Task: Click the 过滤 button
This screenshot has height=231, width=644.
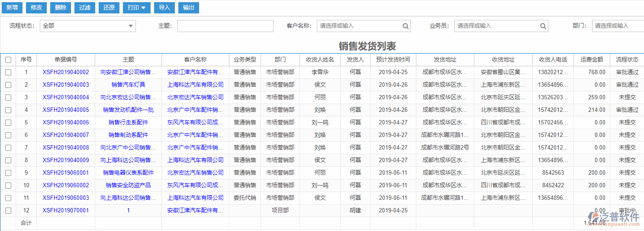Action: [x=85, y=7]
